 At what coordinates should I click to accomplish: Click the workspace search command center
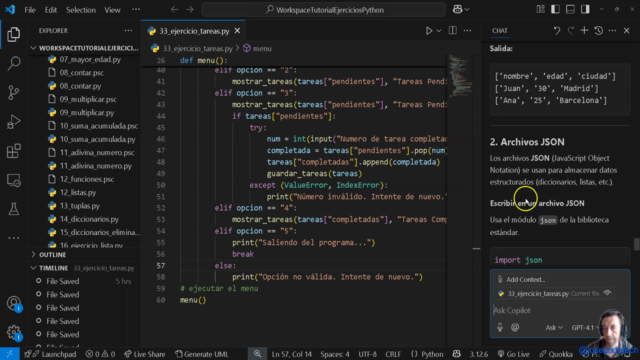click(x=323, y=10)
